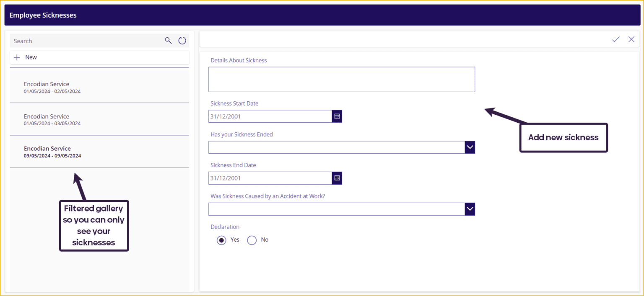The width and height of the screenshot is (644, 296).
Task: Click the checkmark icon to submit the form
Action: (615, 39)
